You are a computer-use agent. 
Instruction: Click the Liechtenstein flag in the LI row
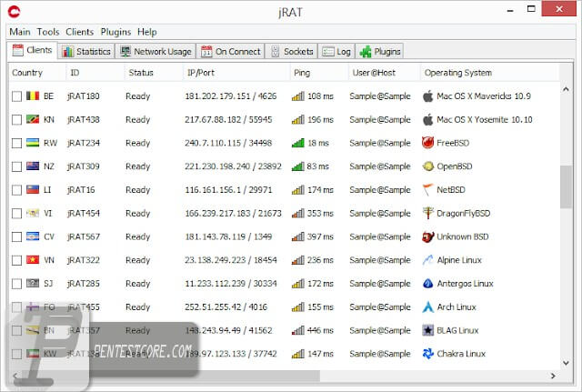click(33, 190)
